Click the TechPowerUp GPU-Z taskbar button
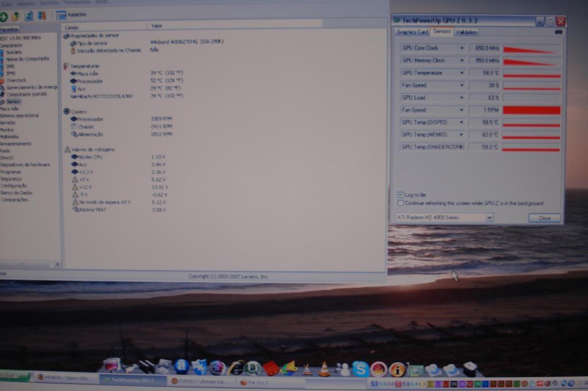This screenshot has height=391, width=588. [133, 380]
